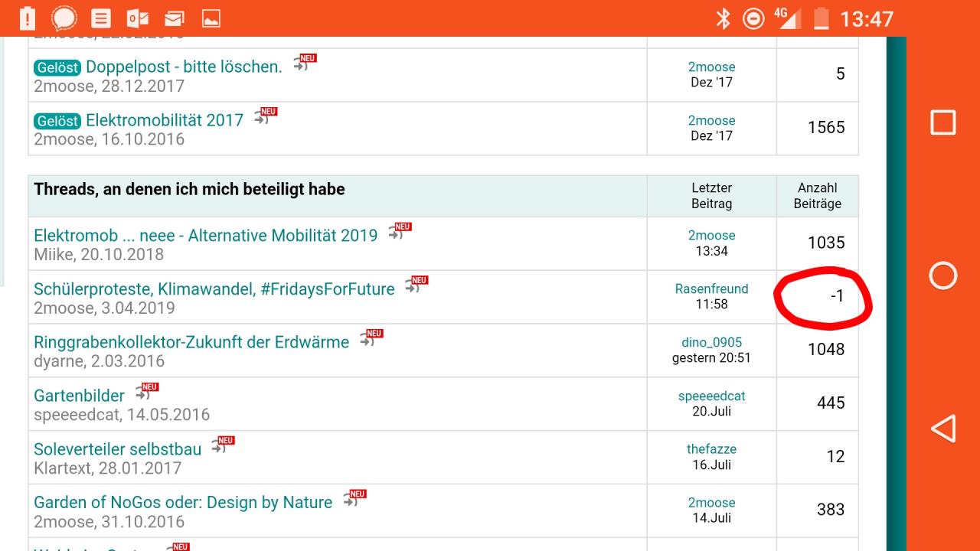980x551 pixels.
Task: Tap the do-not-disturb status icon
Action: [x=754, y=18]
